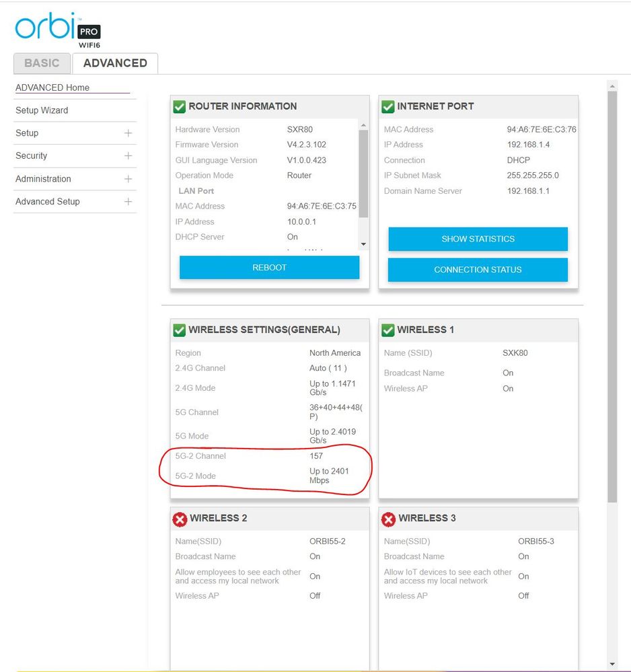Viewport: 631px width, 672px height.
Task: Click the subnet mask 255.255.255.0
Action: tap(533, 176)
